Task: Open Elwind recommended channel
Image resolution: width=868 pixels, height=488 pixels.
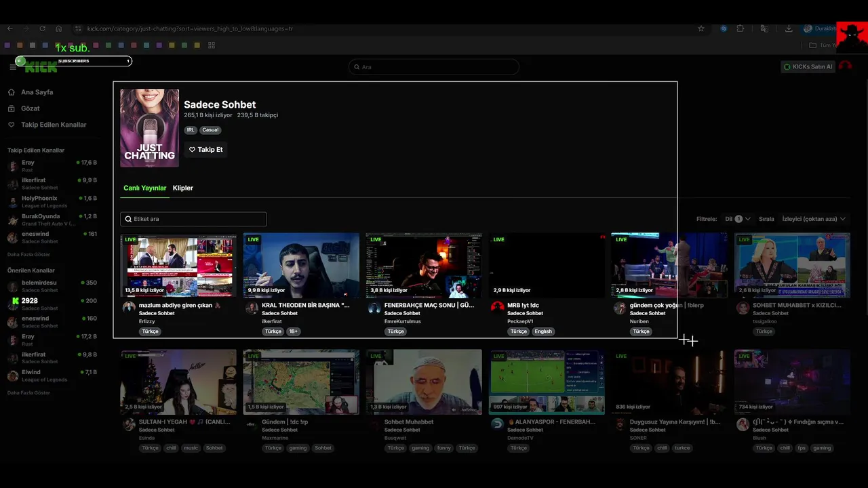Action: click(52, 375)
